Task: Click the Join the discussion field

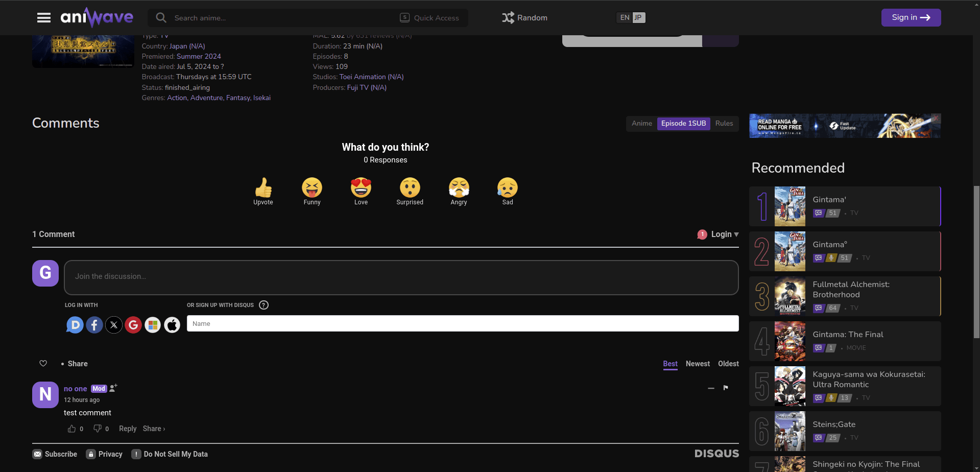Action: click(x=401, y=277)
